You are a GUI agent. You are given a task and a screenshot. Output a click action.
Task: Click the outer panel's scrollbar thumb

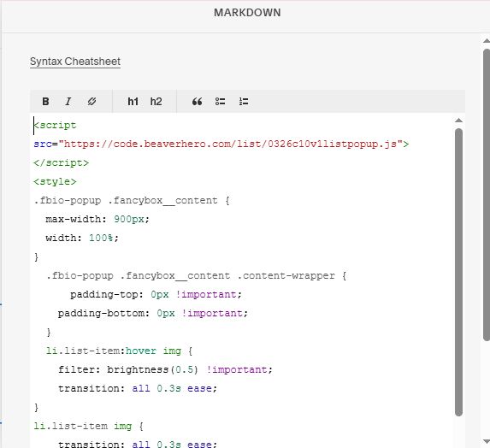[487, 195]
